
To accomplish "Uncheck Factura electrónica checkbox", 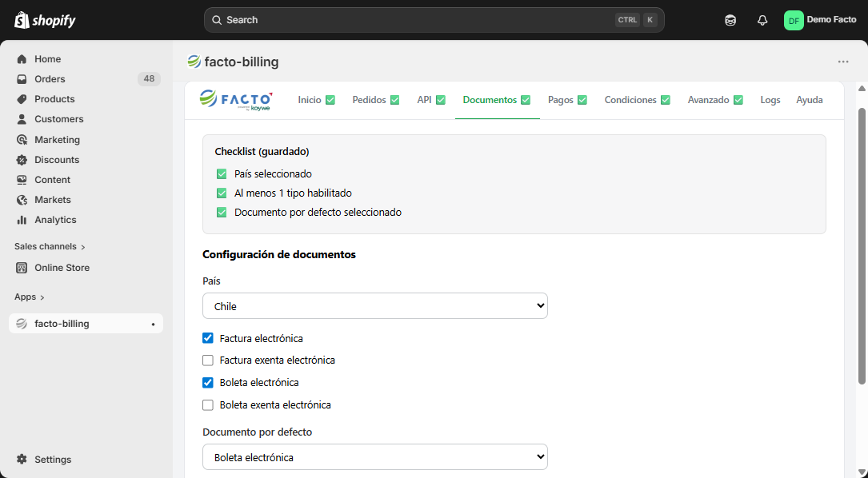I will point(208,338).
